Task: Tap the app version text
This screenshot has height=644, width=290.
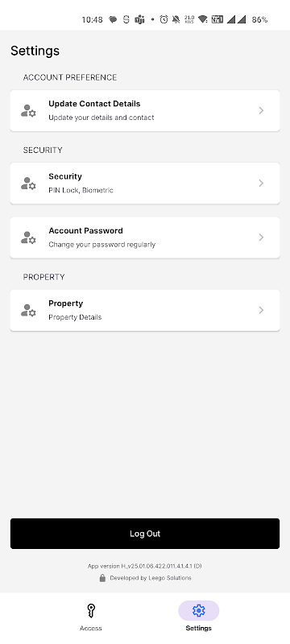Action: pos(144,566)
